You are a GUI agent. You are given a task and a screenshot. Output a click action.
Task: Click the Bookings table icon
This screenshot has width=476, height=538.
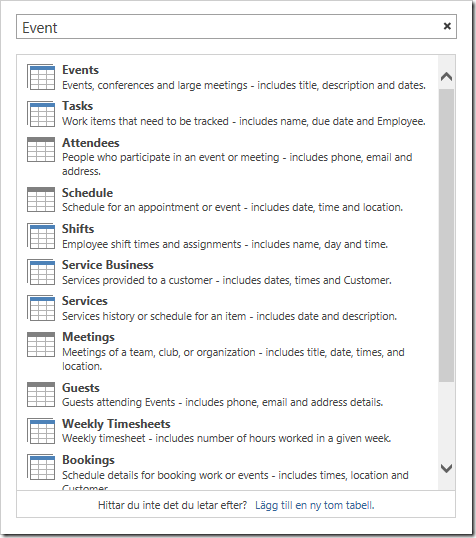tap(41, 467)
